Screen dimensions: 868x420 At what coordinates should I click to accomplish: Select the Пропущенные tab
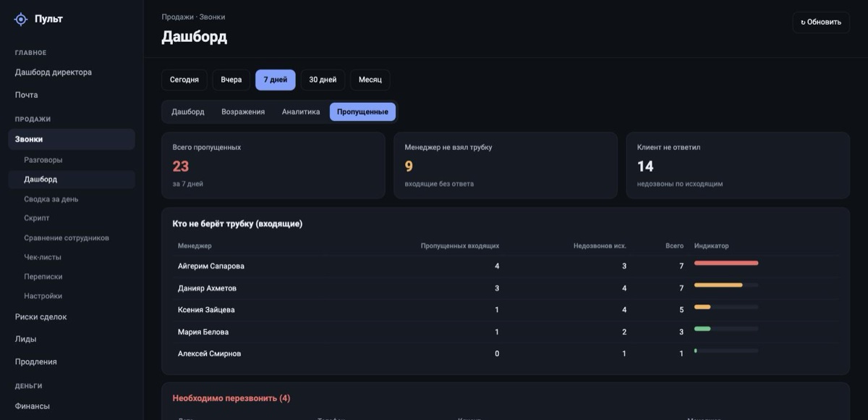362,112
